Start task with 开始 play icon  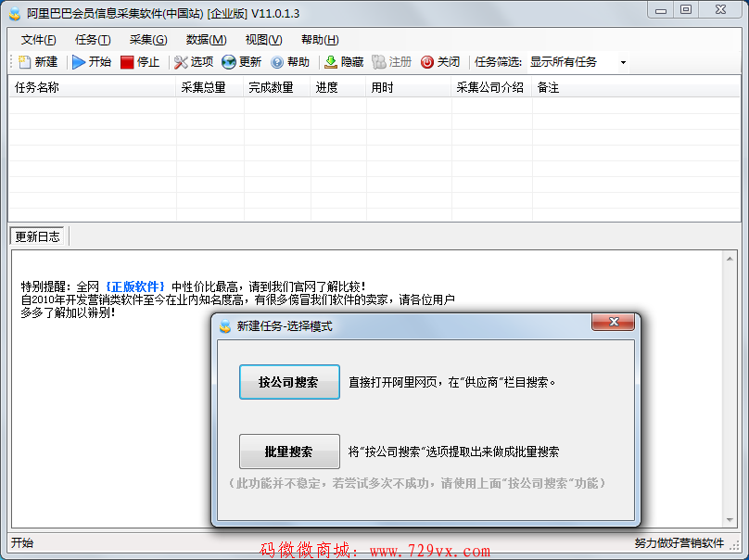79,62
